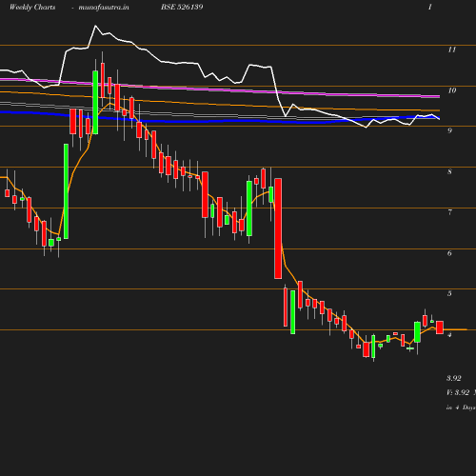
Task: Click the 'in 4 Days' text
Action: click(x=461, y=407)
